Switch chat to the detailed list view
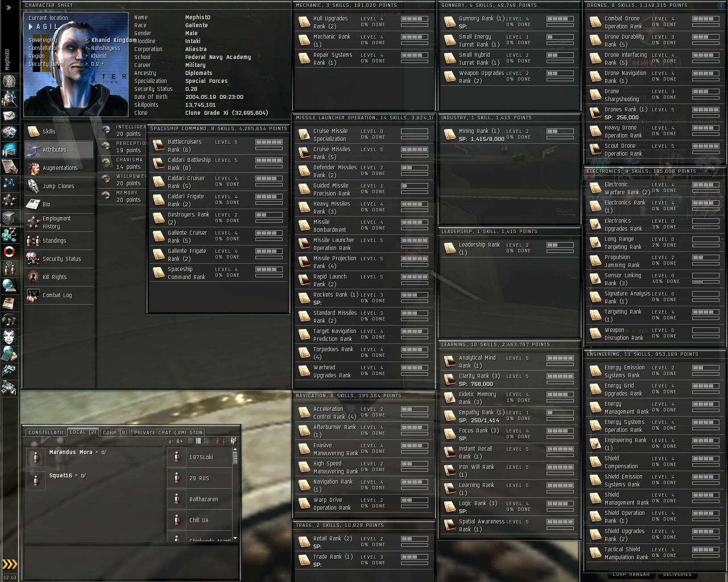Screen dimensions: 728x582 tap(205, 441)
